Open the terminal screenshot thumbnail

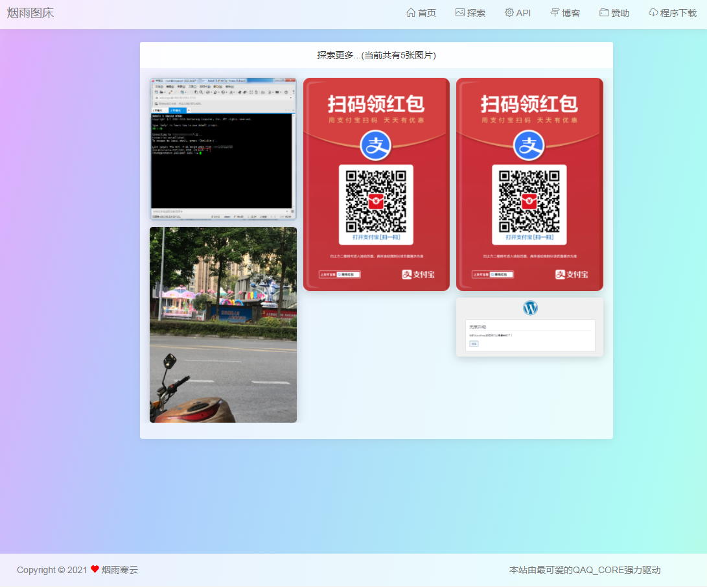[223, 149]
